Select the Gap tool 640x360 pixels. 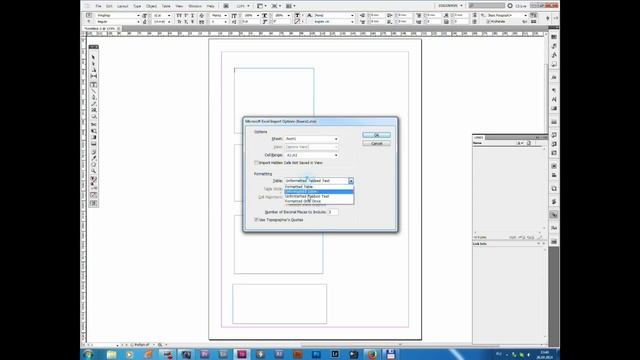point(93,76)
